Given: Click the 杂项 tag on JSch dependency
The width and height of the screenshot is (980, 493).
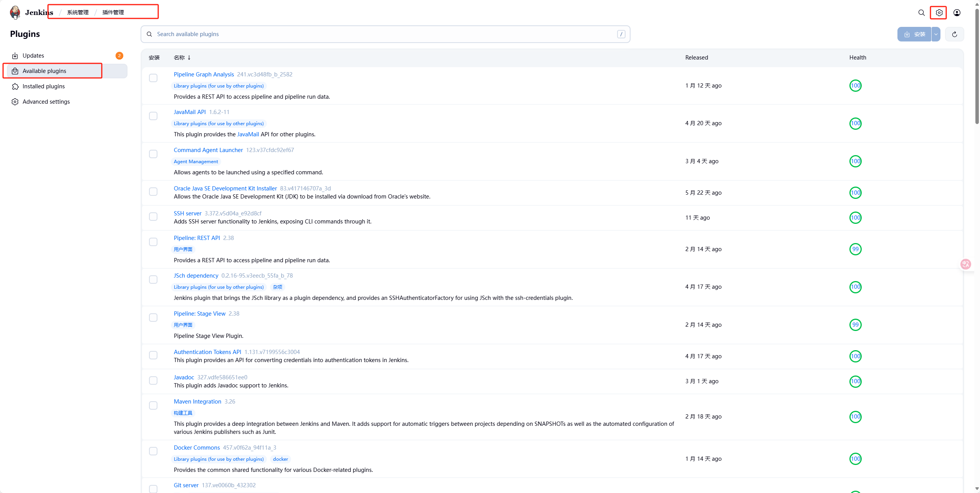Looking at the screenshot, I should pyautogui.click(x=277, y=287).
